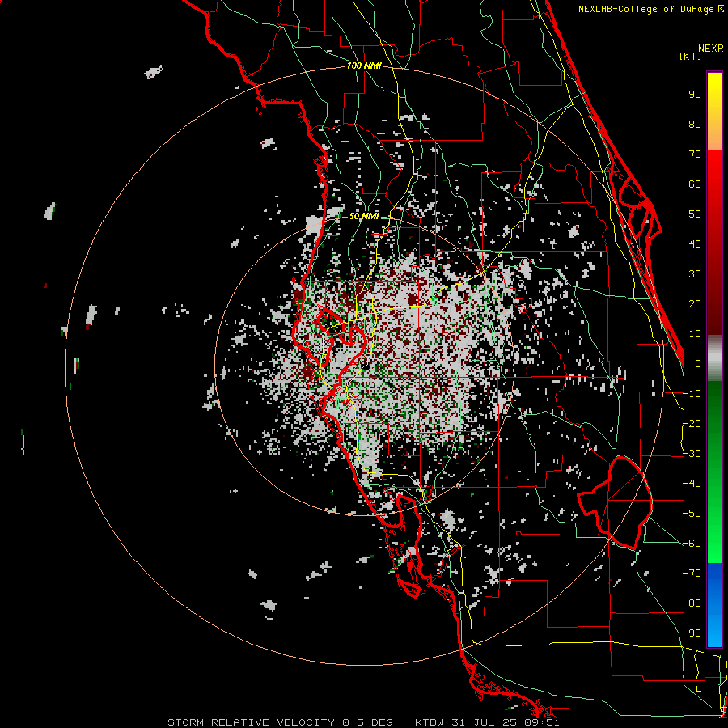
Task: Click the -10 value on velocity scale
Action: (x=692, y=394)
